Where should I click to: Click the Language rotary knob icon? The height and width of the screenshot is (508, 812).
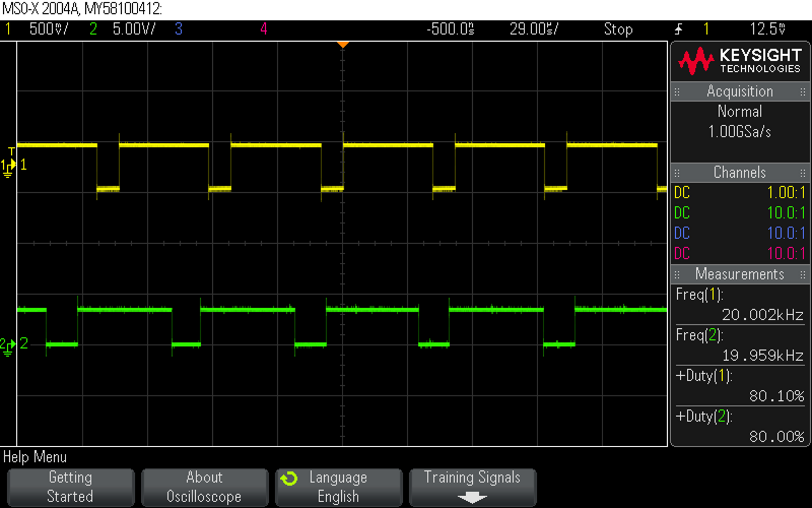[x=289, y=478]
